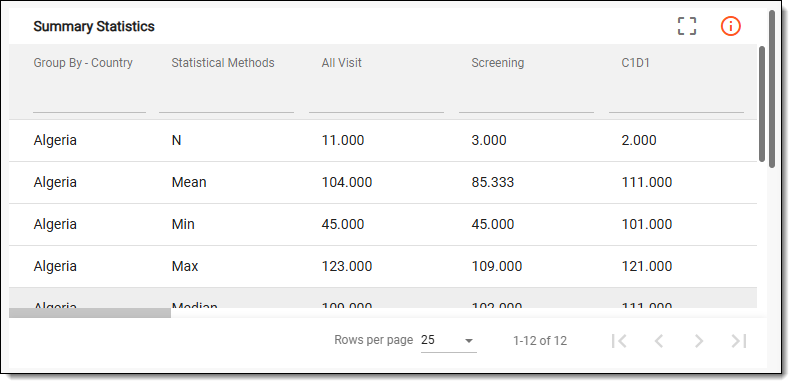Click the outer vertical scrollbar thumb
Screen dimensions: 794x386
click(x=772, y=89)
